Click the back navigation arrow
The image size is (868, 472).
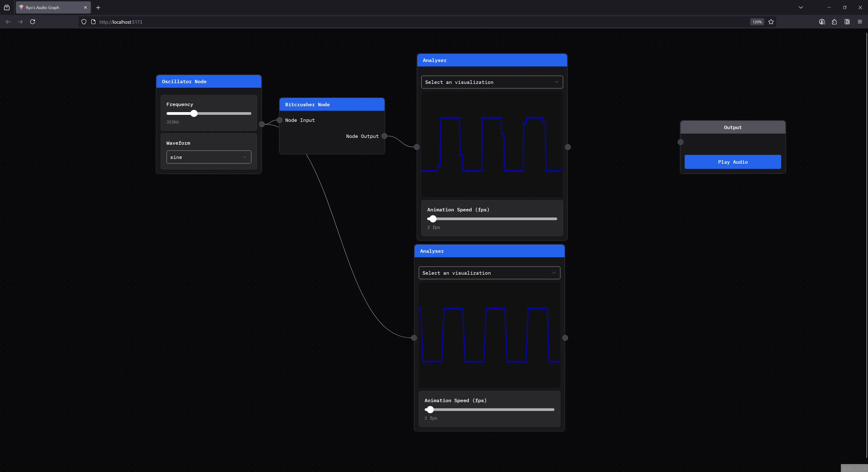pos(8,21)
